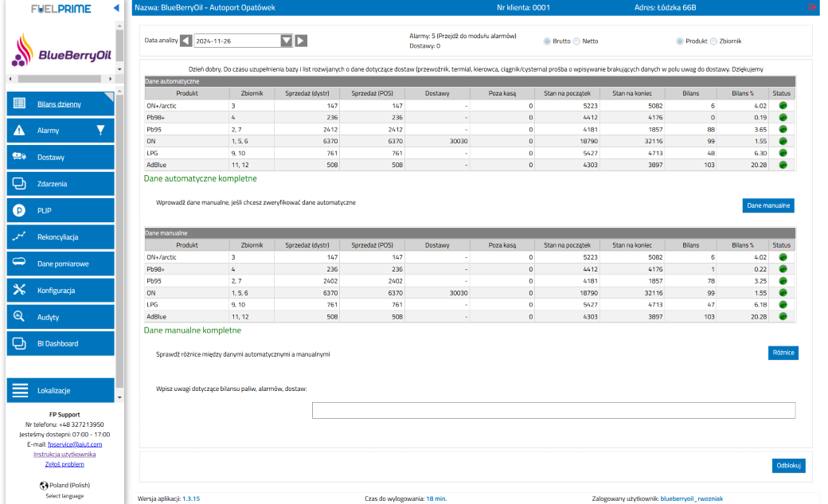Click the date field showing 2024-11-26
Image resolution: width=828 pixels, height=504 pixels.
coord(237,41)
